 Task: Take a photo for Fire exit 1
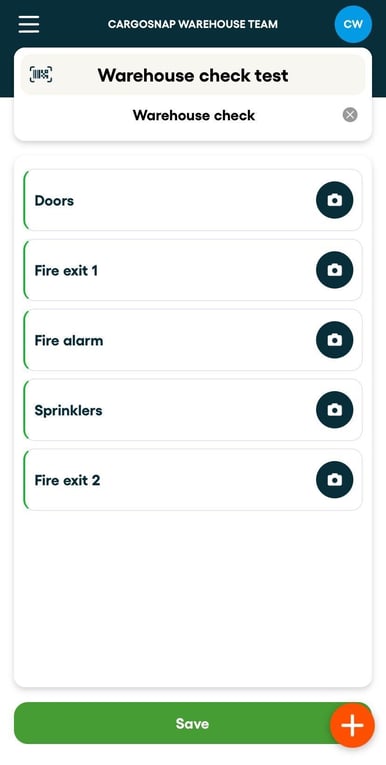[x=334, y=270]
